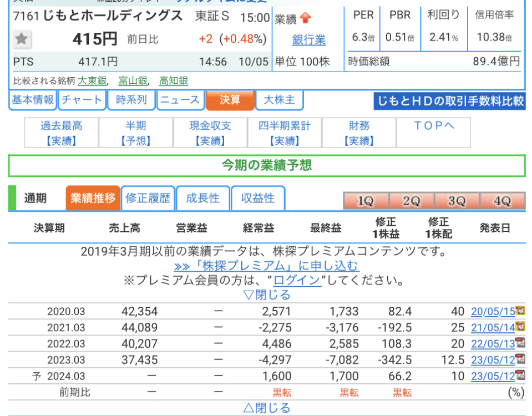
Task: Open the じもとHDの取引手数料比較 banner
Action: click(449, 101)
